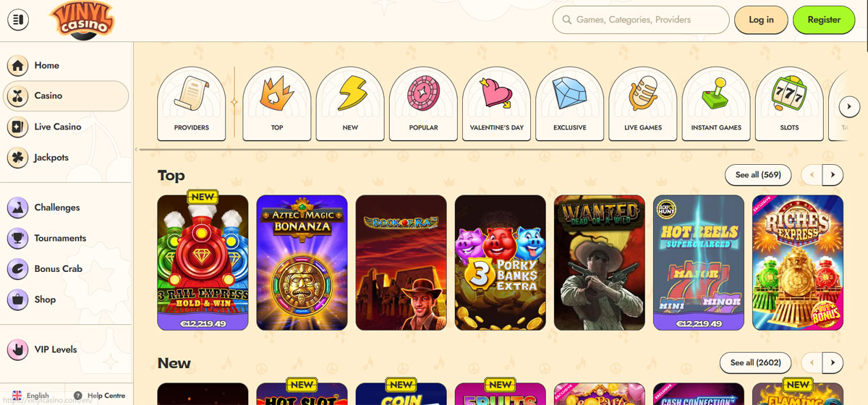Show more categories with right arrow

[849, 106]
